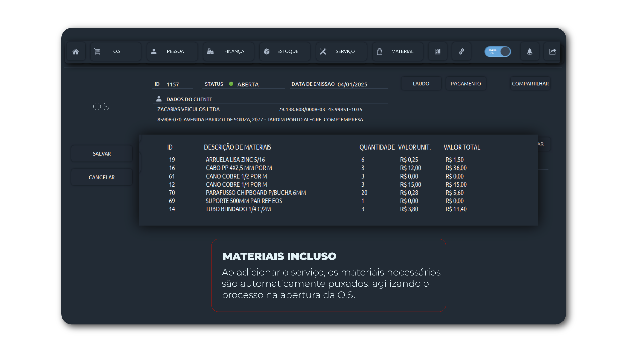This screenshot has height=342, width=644.
Task: Select the ARRUELA LISA ZINC 5/16 row
Action: coord(235,160)
